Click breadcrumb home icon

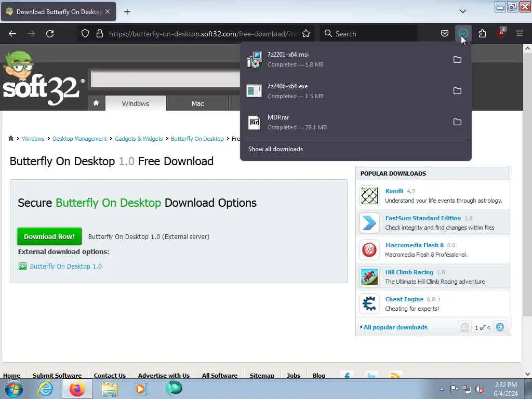coord(11,138)
